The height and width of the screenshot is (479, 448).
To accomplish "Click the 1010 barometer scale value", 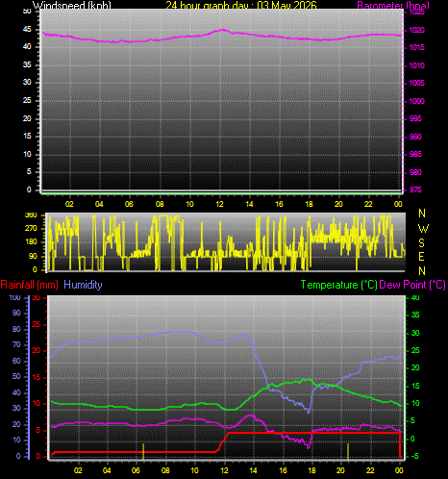I will click(x=417, y=65).
